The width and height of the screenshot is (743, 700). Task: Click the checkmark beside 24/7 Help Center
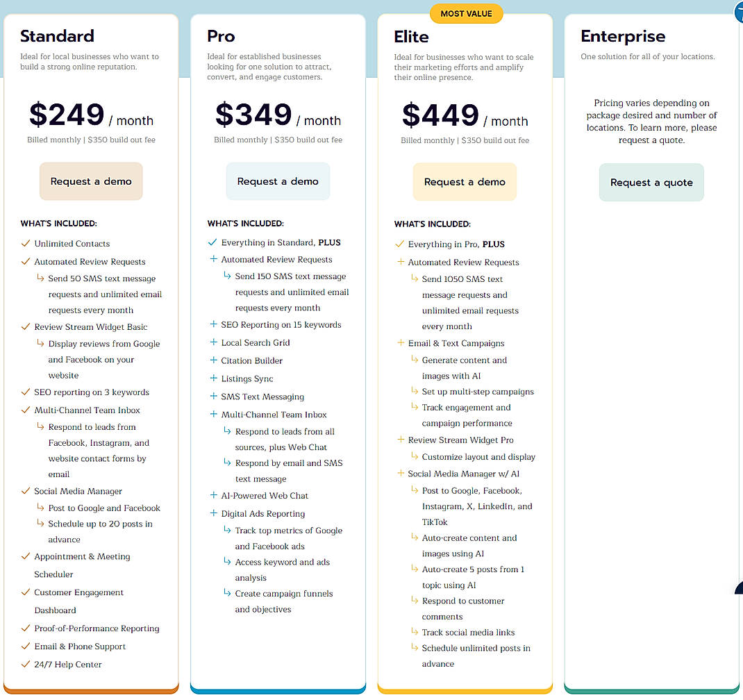[26, 665]
